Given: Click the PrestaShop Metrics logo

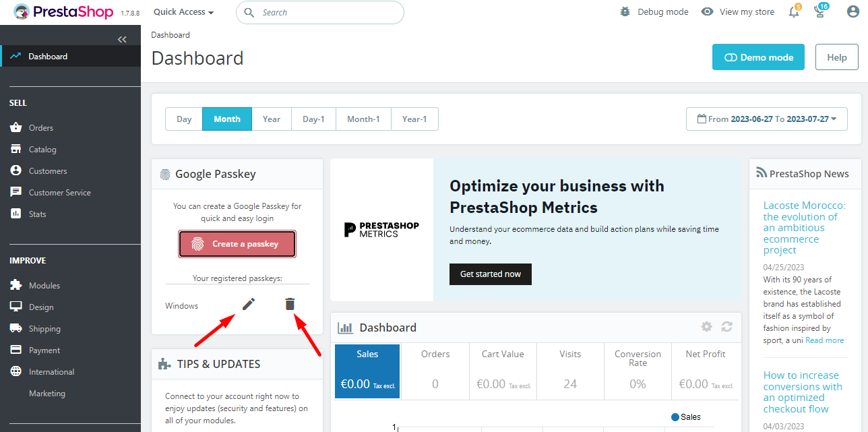Looking at the screenshot, I should point(381,229).
